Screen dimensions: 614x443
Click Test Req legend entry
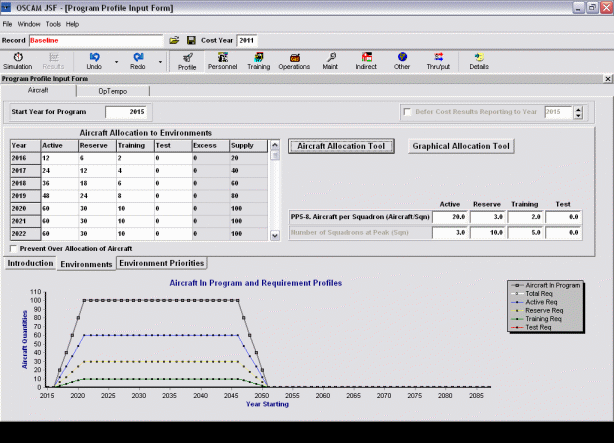click(531, 327)
